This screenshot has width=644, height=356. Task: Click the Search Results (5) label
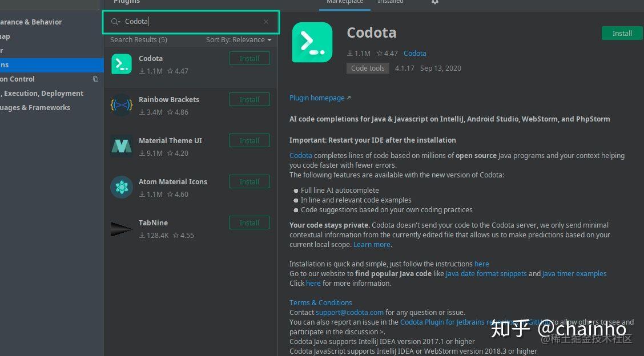click(138, 40)
